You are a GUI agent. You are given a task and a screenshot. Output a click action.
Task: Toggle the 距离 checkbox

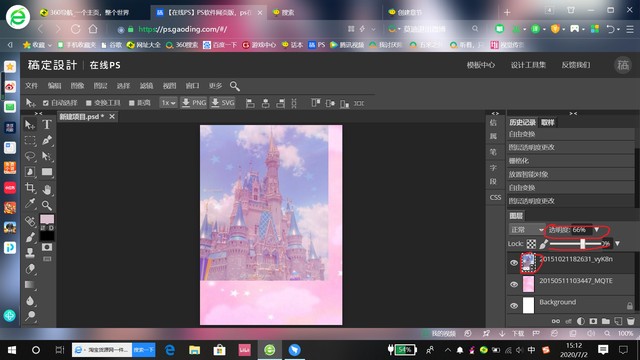coord(131,103)
